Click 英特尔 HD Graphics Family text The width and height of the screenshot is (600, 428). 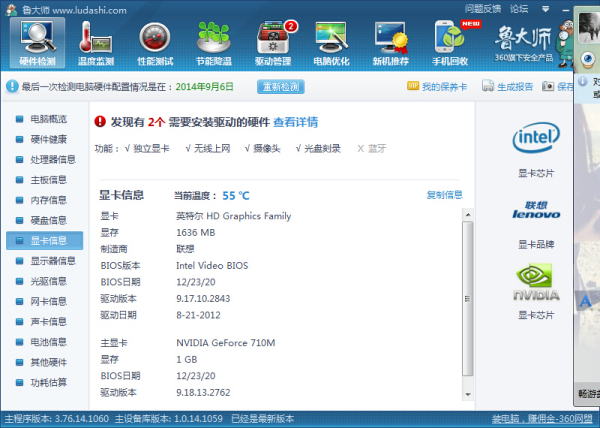[x=233, y=216]
